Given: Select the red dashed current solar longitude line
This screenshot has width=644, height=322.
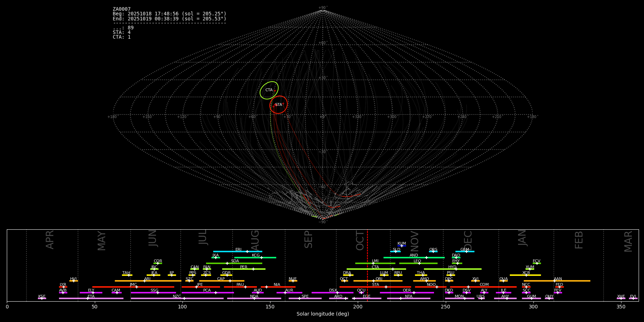Looking at the screenshot, I should click(367, 265).
